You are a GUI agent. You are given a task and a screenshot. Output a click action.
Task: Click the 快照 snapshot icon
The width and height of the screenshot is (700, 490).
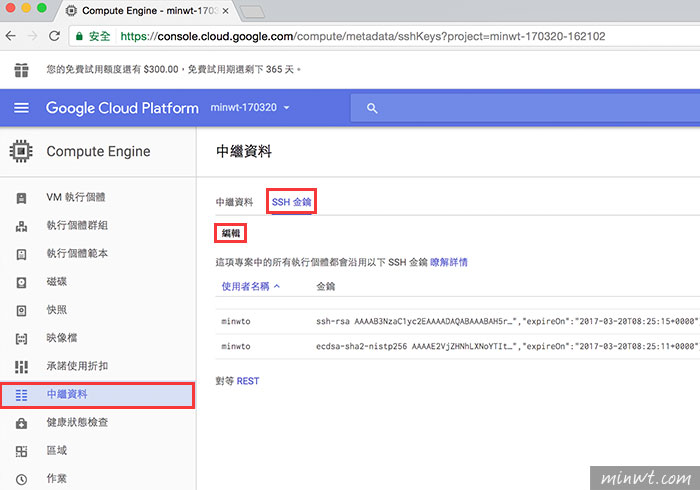[21, 310]
